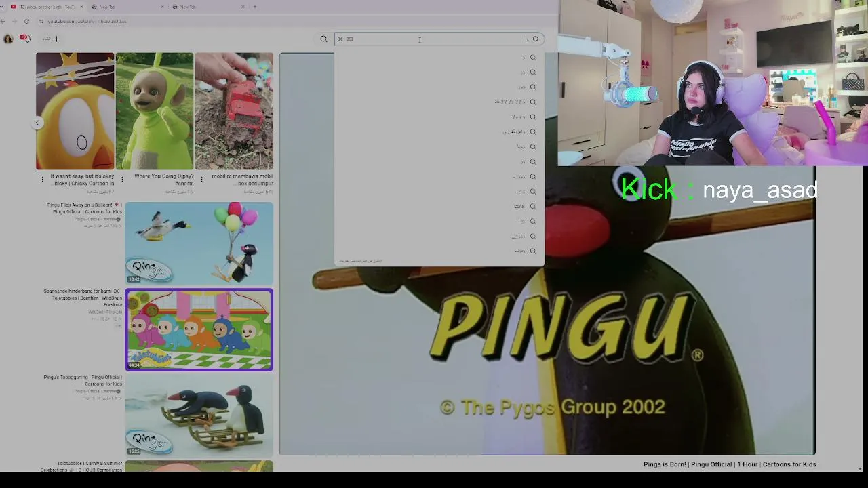Click the '44:34' duration badge
Viewport: 868px width, 488px height.
134,365
